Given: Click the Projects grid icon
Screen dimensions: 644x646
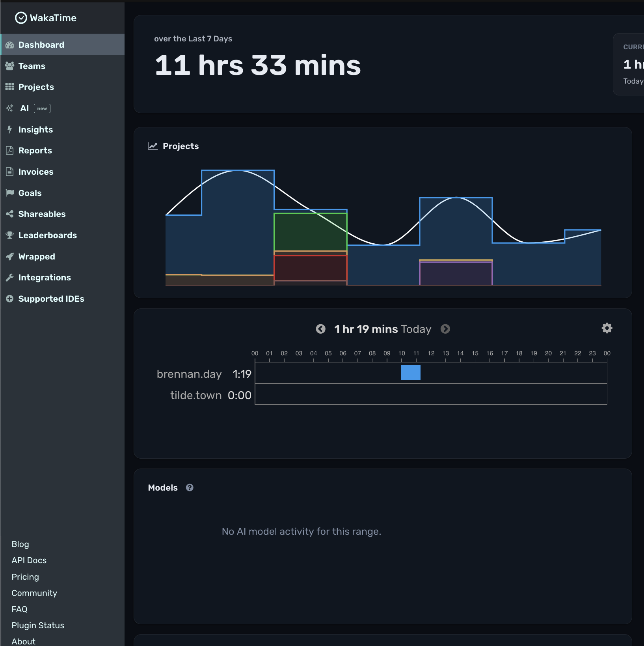Looking at the screenshot, I should coord(10,87).
